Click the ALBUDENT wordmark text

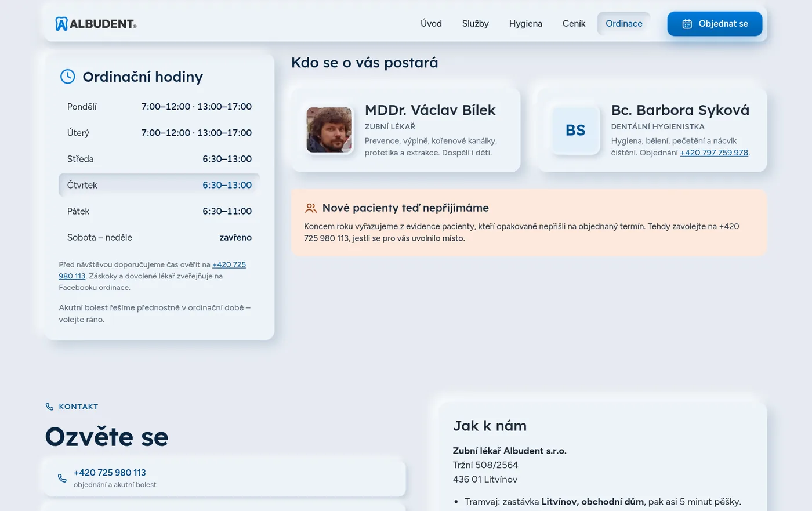tap(103, 24)
